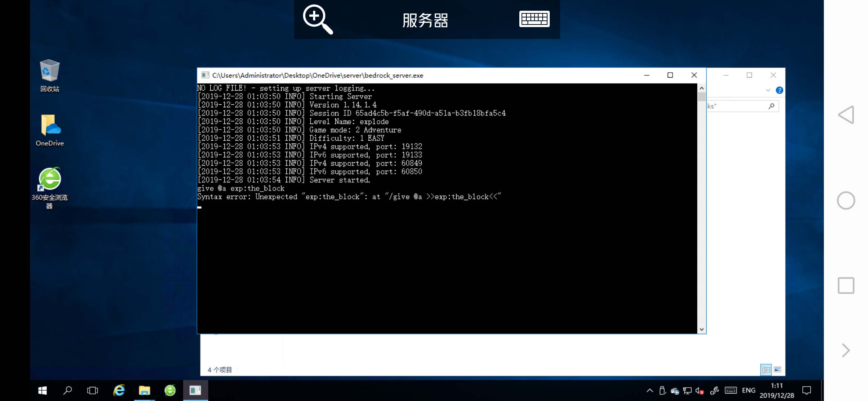Screen dimensions: 868x401
Task: Show hidden system tray icons chevron
Action: 650,391
